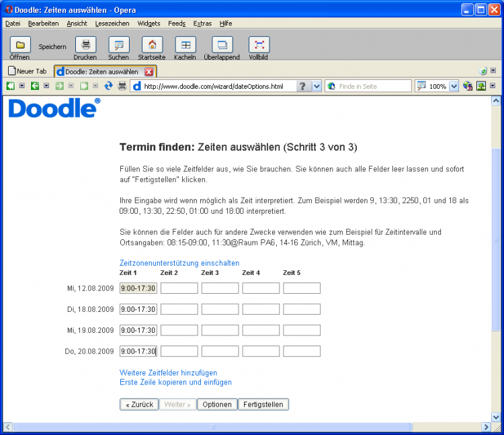Image resolution: width=504 pixels, height=435 pixels.
Task: Open the Widgets menu
Action: pyautogui.click(x=149, y=24)
